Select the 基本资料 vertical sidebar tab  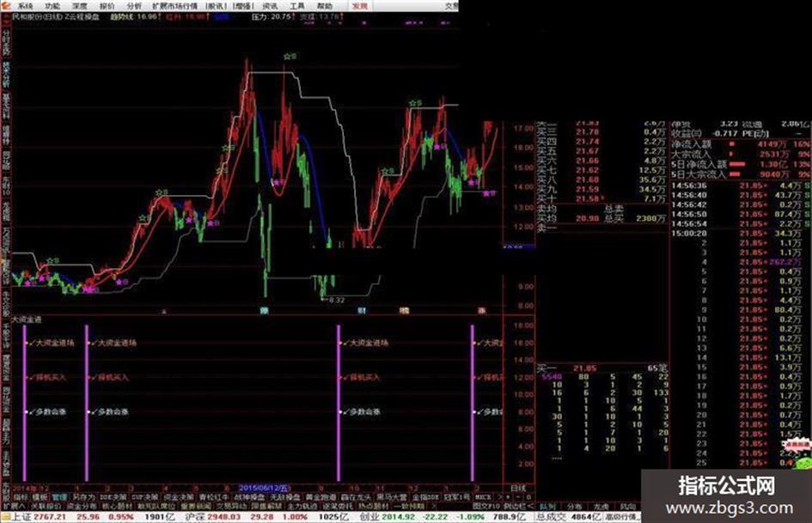[6, 107]
